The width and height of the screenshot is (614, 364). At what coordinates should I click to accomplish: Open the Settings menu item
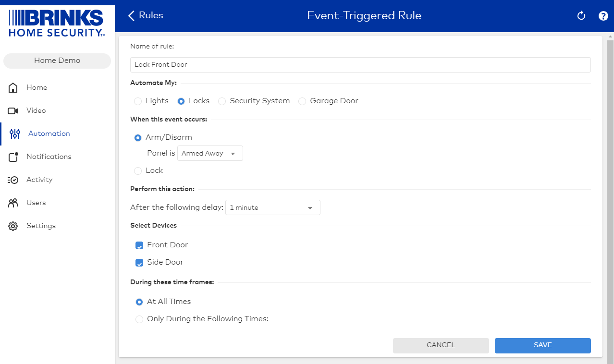coord(57,226)
